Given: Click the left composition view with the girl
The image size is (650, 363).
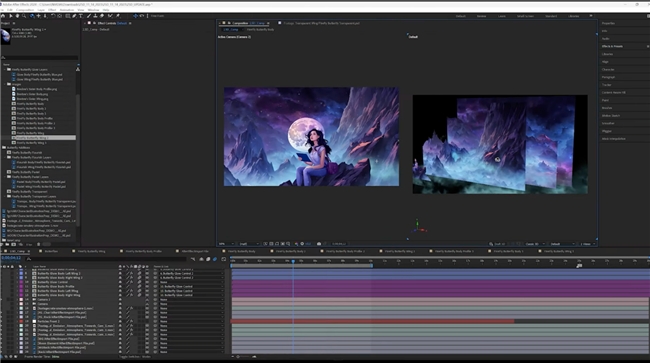Looking at the screenshot, I should [x=311, y=136].
